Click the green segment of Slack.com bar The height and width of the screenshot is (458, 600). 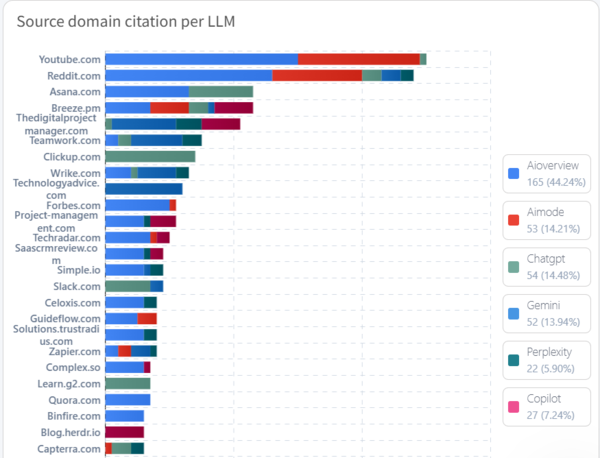point(128,286)
